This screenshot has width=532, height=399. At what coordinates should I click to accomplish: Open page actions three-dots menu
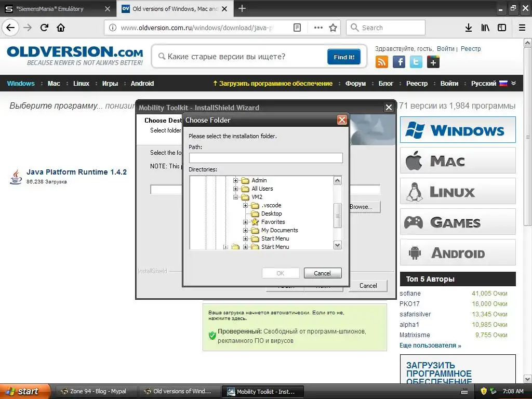(x=318, y=28)
